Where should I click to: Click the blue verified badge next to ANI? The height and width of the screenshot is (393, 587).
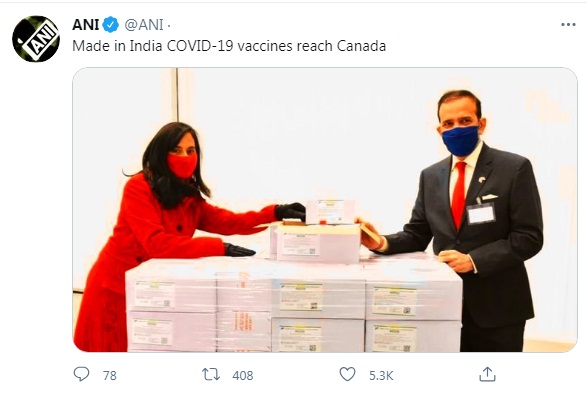pyautogui.click(x=110, y=25)
